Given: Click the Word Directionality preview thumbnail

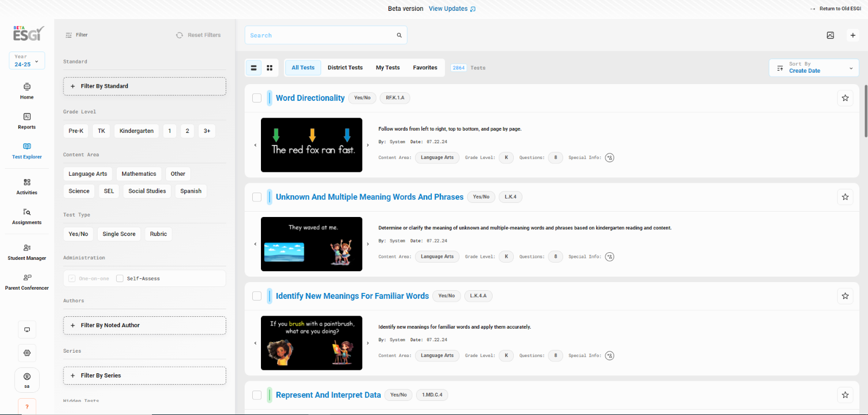Looking at the screenshot, I should coord(311,145).
